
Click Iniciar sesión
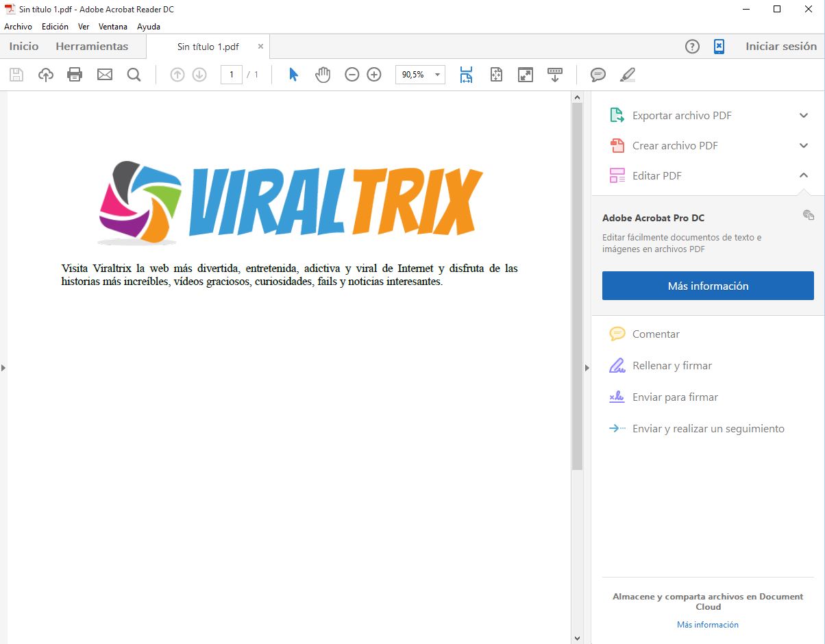click(781, 47)
